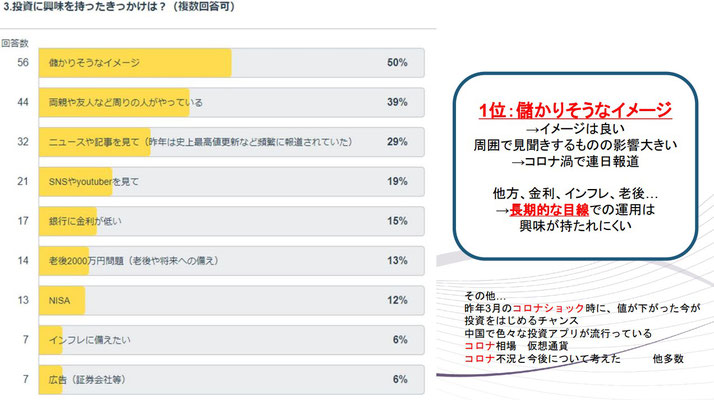This screenshot has width=714, height=400.
Task: Click the 銀行に金利が低い bar
Action: pyautogui.click(x=231, y=221)
